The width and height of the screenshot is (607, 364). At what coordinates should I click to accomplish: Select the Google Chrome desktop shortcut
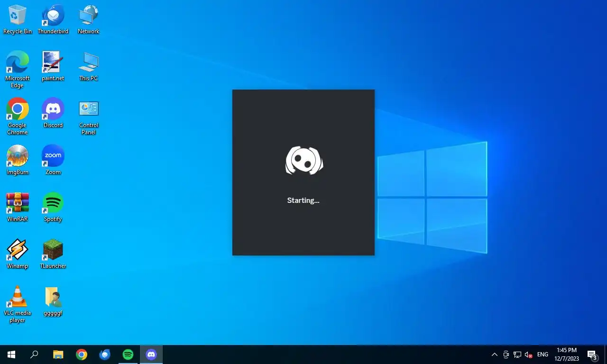[x=18, y=117]
